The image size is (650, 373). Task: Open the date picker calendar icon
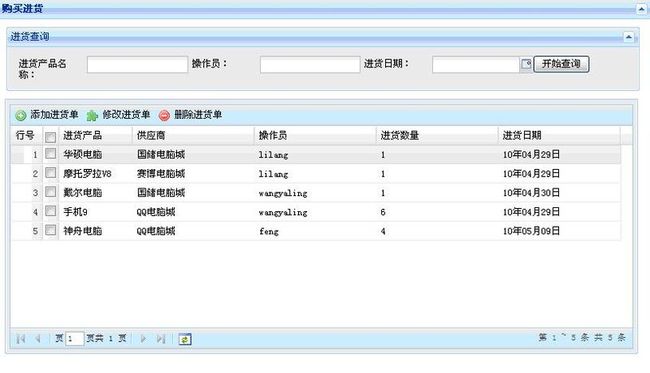pos(526,64)
